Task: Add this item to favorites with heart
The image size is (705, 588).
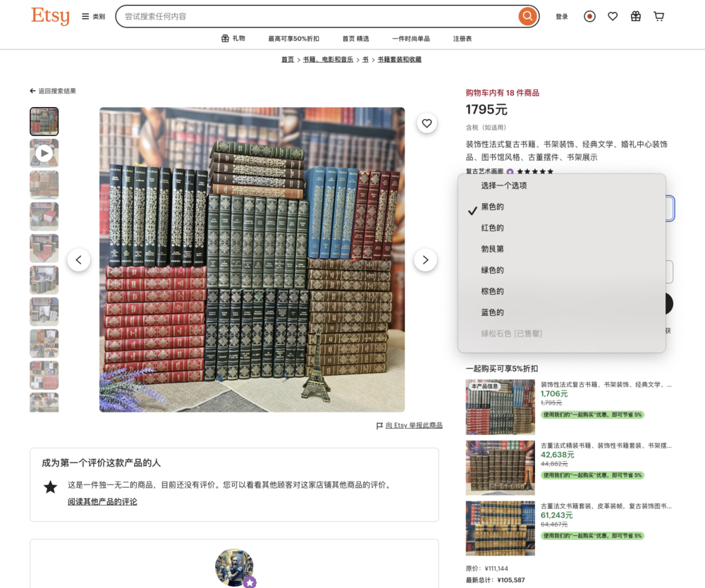Action: (427, 123)
